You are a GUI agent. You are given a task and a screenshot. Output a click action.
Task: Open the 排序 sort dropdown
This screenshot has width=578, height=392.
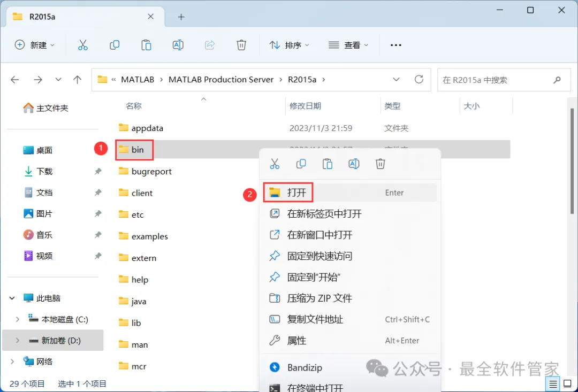(x=290, y=45)
